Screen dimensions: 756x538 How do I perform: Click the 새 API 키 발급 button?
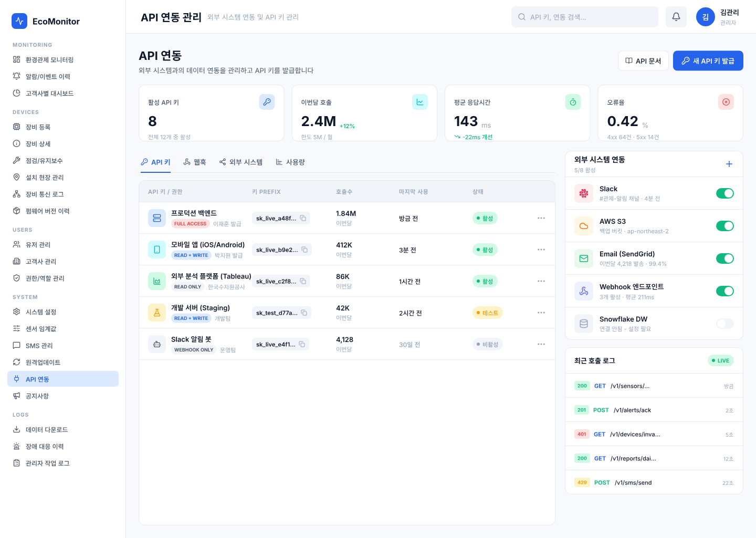pyautogui.click(x=708, y=61)
